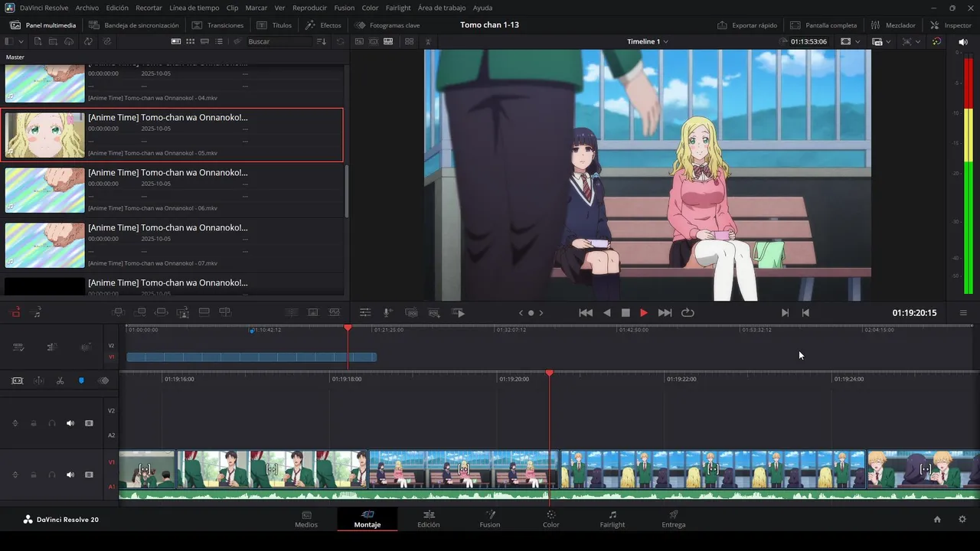Open the Timeline 1 selector dropdown
This screenshot has height=551, width=980.
[x=648, y=41]
